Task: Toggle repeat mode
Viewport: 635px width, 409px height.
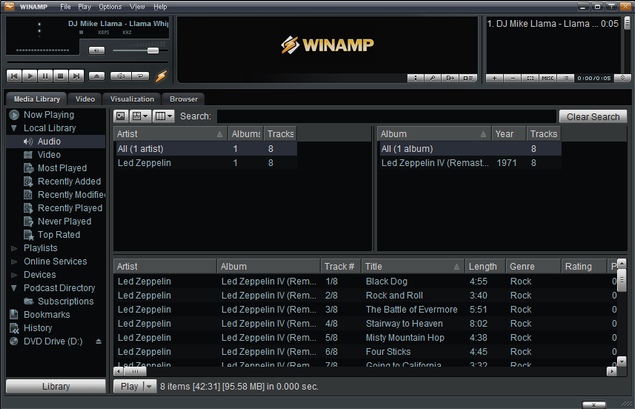Action: pos(140,76)
